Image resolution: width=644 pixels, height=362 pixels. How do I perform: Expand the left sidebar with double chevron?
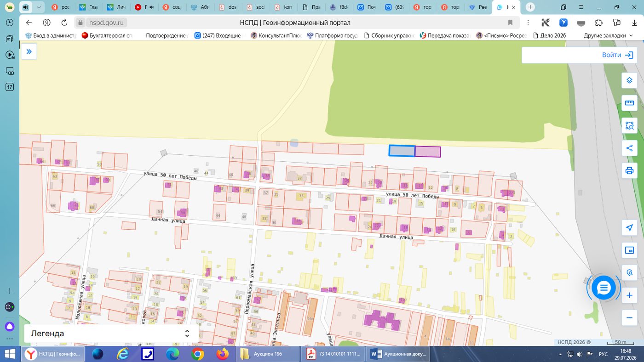click(x=29, y=51)
